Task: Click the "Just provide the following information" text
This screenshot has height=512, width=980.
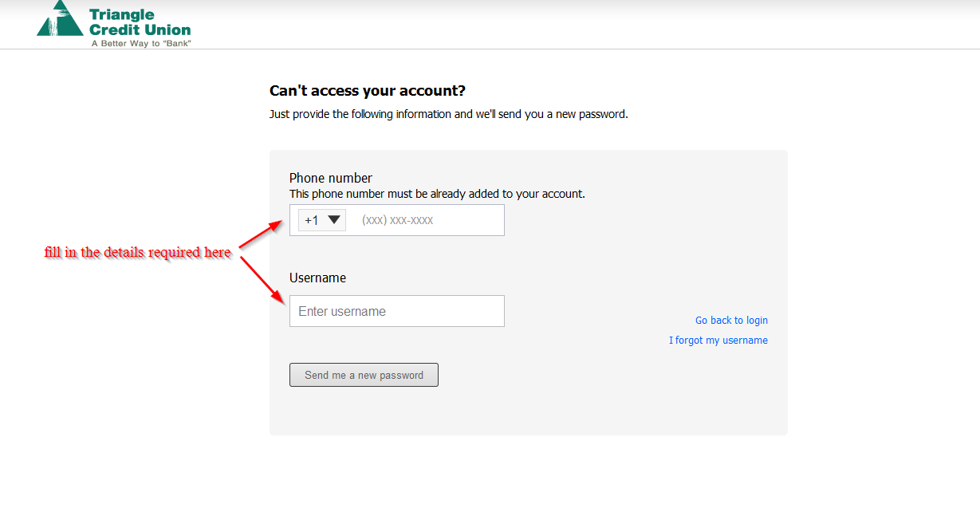Action: pyautogui.click(x=448, y=114)
